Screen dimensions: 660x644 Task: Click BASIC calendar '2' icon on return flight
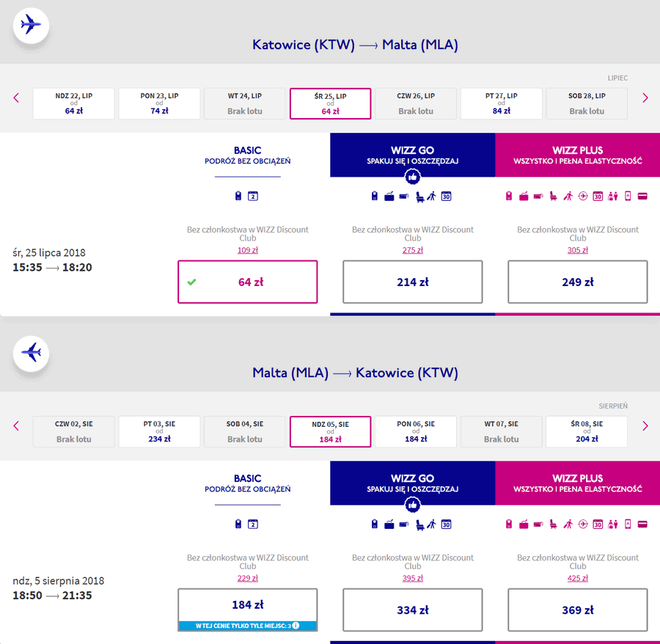click(252, 524)
